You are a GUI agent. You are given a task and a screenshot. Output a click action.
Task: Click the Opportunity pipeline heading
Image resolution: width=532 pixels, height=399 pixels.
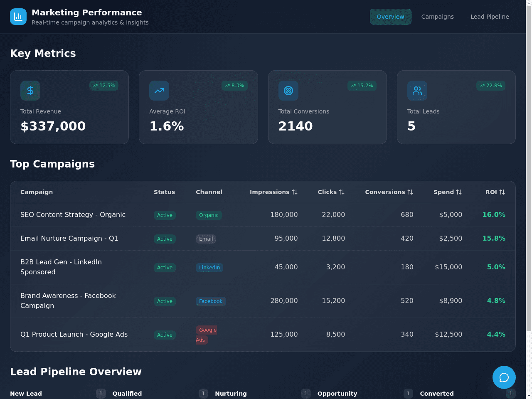tap(337, 394)
